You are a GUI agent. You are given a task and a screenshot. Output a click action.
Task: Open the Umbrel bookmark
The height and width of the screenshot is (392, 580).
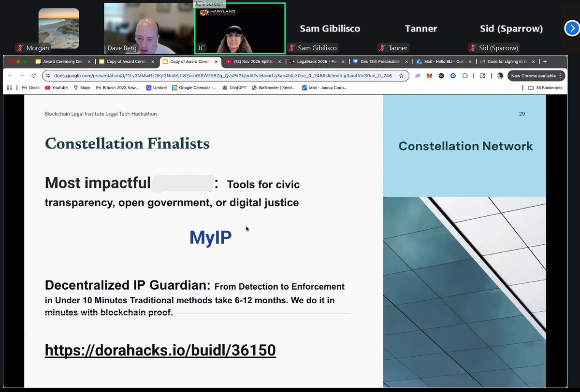pos(157,88)
